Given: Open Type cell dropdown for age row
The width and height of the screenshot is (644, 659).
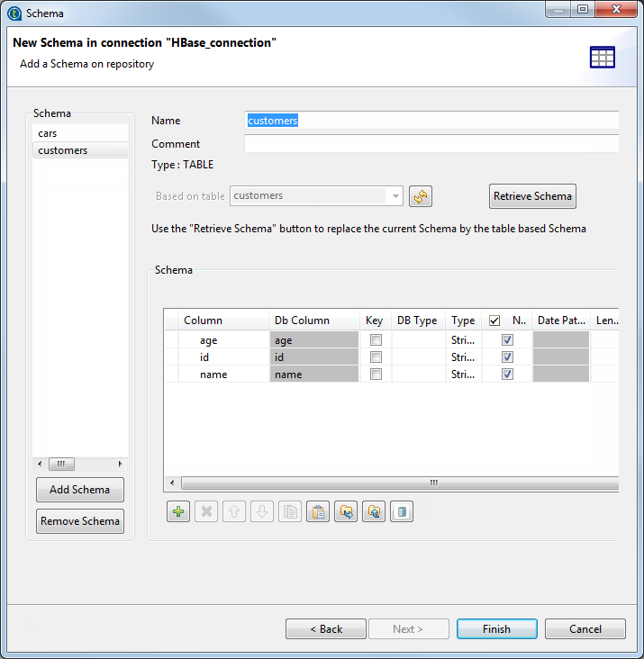Looking at the screenshot, I should point(463,340).
